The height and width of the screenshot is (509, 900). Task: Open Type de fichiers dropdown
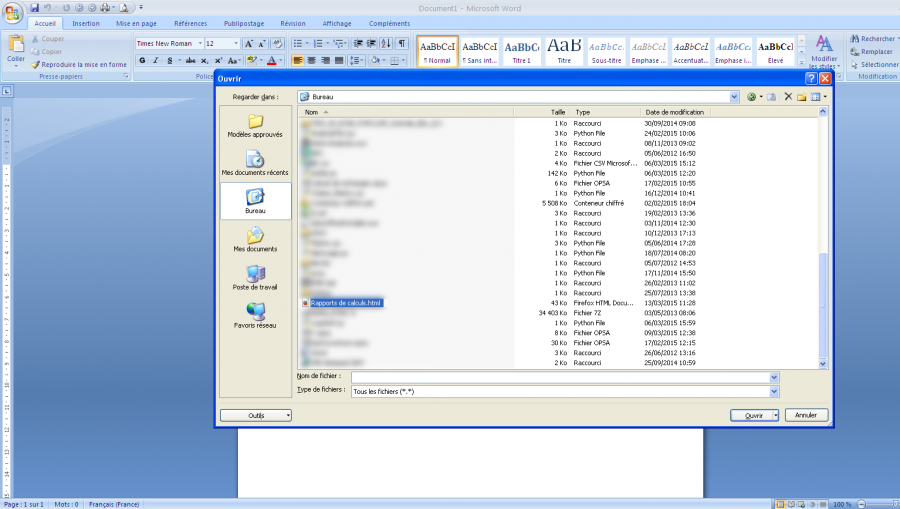click(774, 391)
